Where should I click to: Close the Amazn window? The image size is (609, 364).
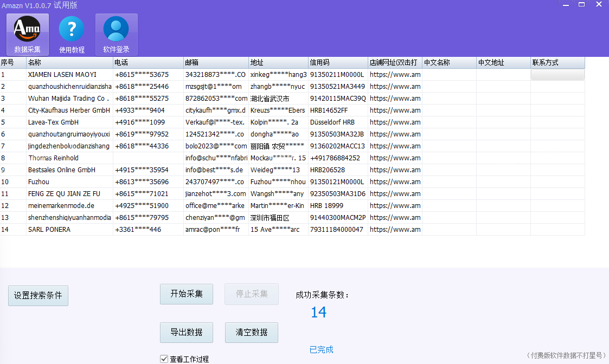pyautogui.click(x=599, y=5)
